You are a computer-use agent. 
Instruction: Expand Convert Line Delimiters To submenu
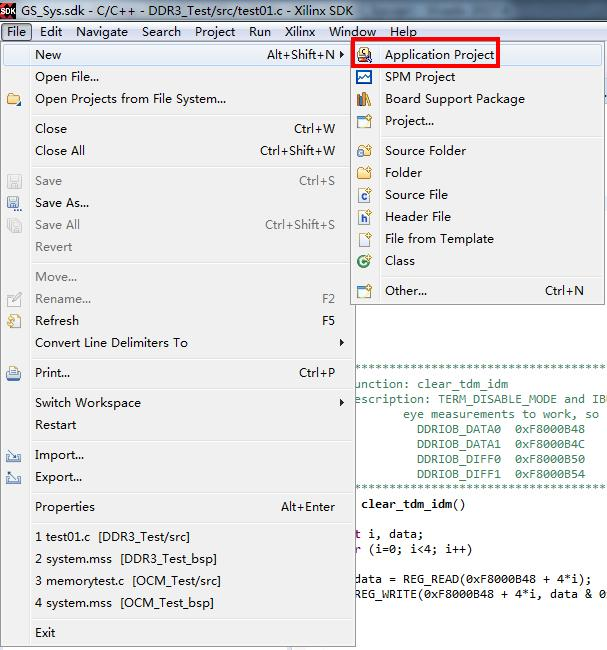click(342, 342)
